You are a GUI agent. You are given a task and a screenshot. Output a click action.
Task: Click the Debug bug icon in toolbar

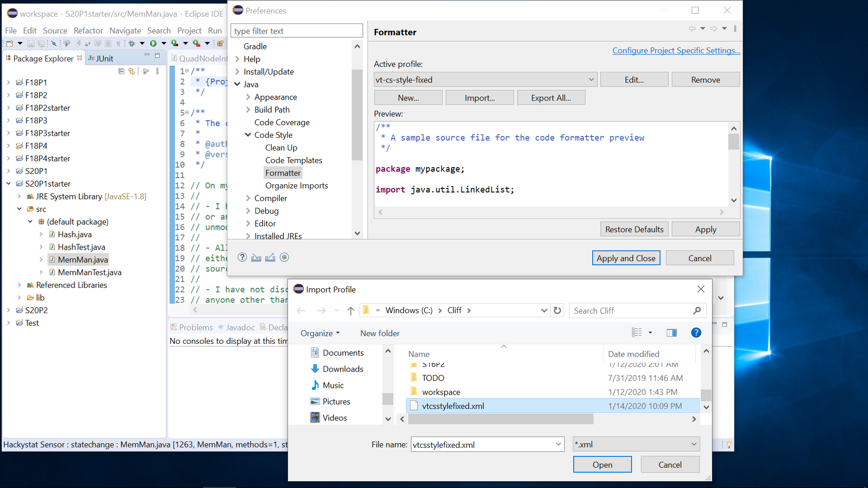[132, 43]
